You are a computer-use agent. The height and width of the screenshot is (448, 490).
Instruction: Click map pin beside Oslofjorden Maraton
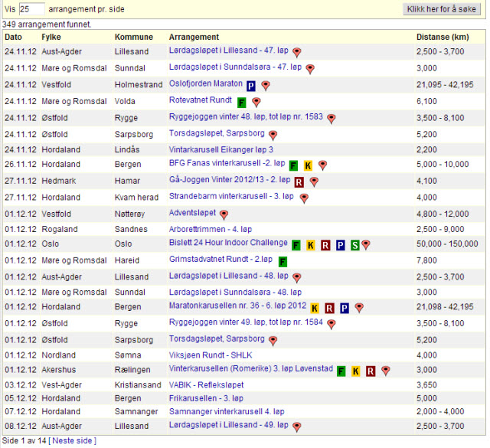click(x=266, y=86)
